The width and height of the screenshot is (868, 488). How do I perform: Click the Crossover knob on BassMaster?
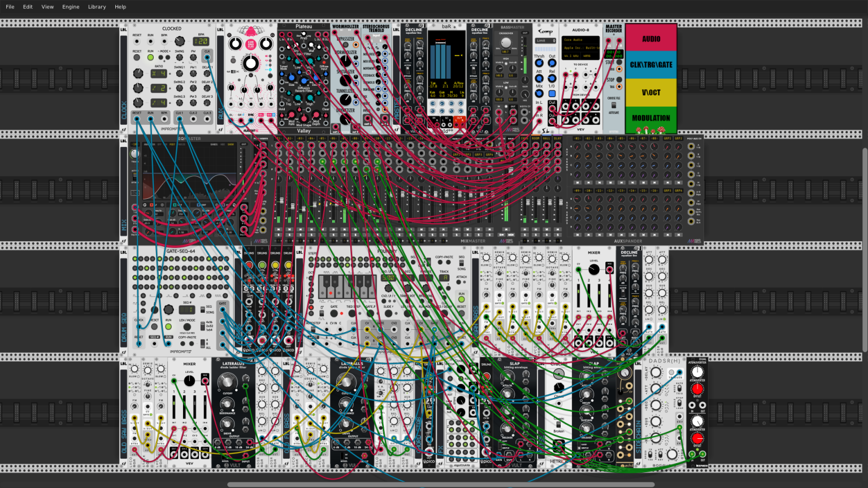click(506, 43)
